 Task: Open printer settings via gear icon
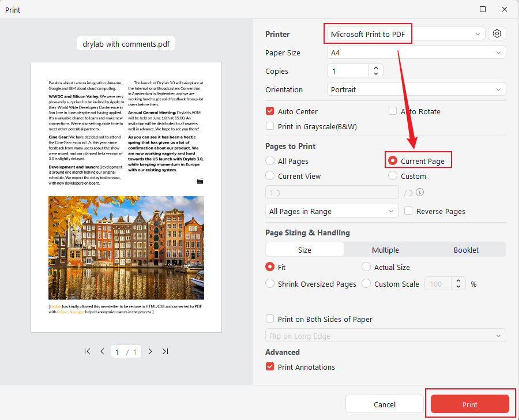pos(497,33)
